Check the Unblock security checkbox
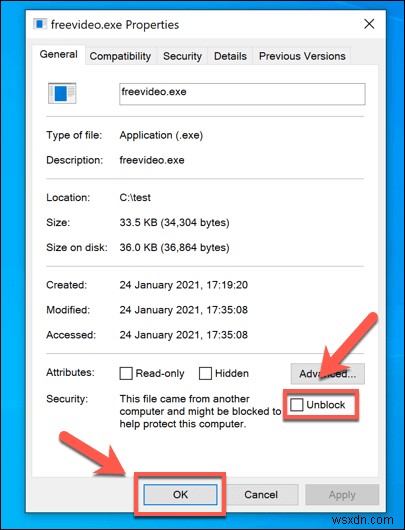The image size is (405, 530). [x=296, y=404]
